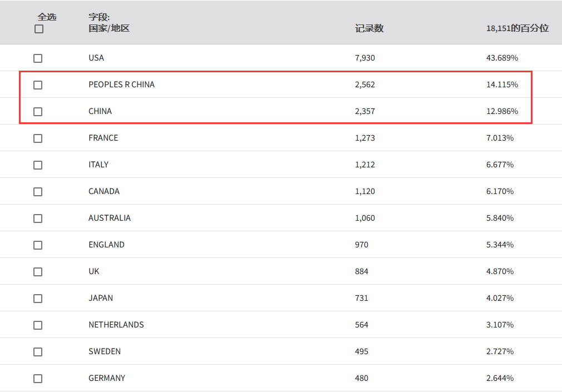Enable the CHINA row checkbox
Image resolution: width=562 pixels, height=392 pixels.
point(38,112)
